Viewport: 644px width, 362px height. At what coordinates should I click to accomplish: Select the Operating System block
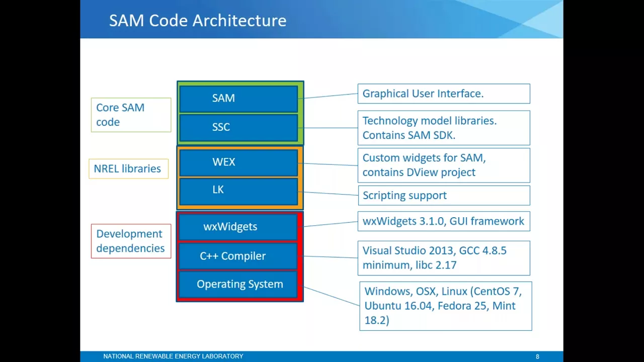tap(238, 285)
